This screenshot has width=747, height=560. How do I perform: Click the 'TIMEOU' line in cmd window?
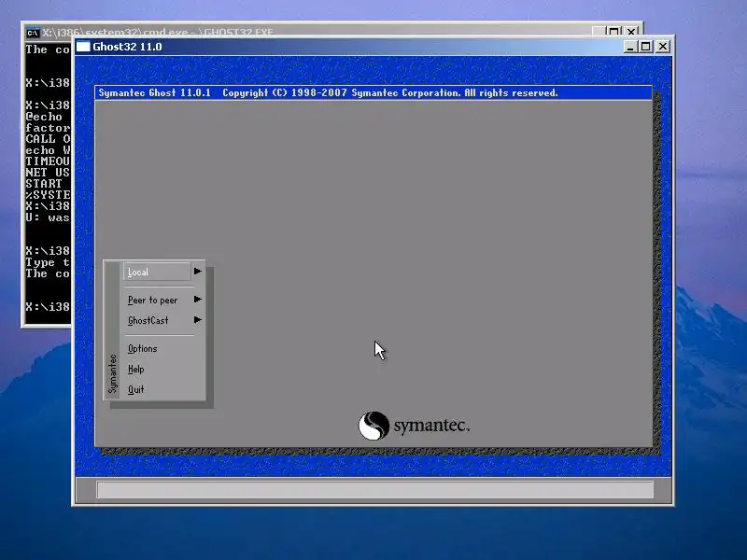[x=48, y=161]
